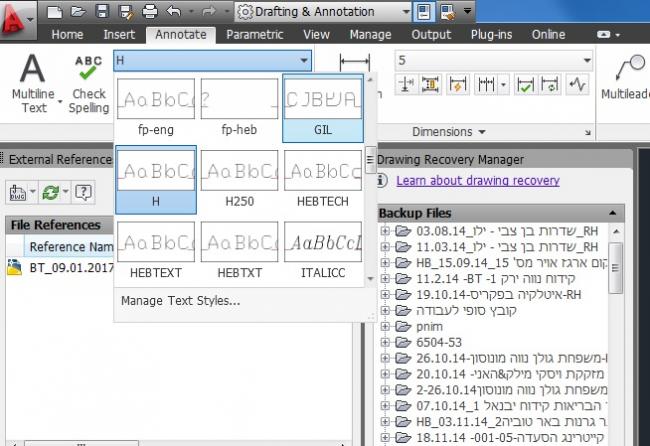
Task: Open the Quick Access Toolbar customize arrow
Action: point(467,11)
